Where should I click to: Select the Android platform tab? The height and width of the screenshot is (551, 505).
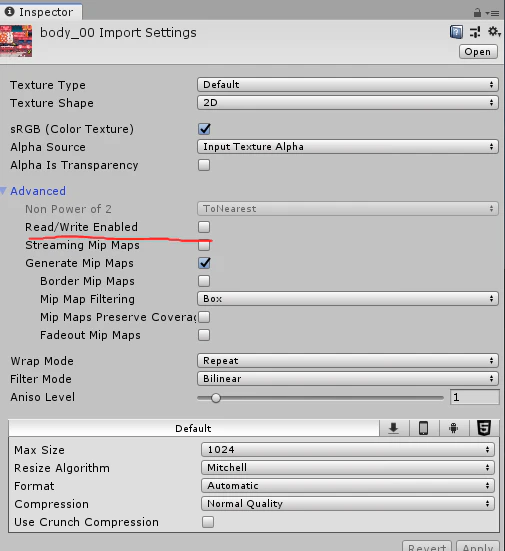click(x=454, y=428)
